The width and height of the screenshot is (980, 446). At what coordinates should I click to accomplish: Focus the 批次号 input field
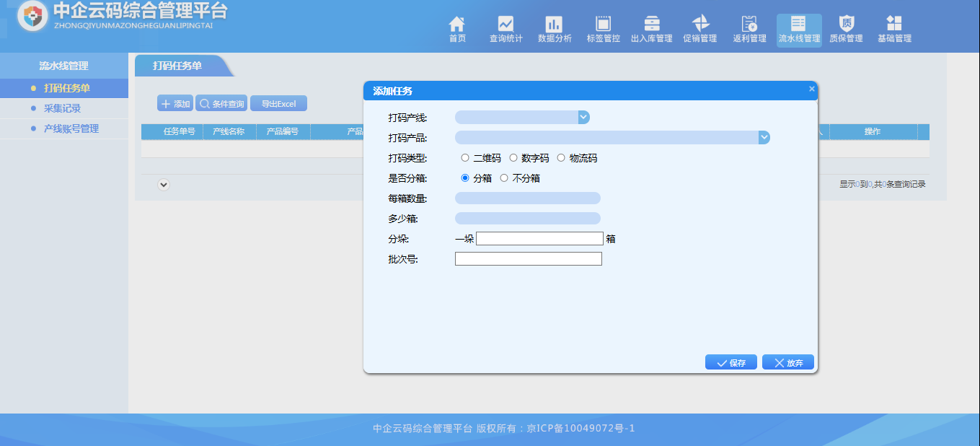(x=529, y=259)
